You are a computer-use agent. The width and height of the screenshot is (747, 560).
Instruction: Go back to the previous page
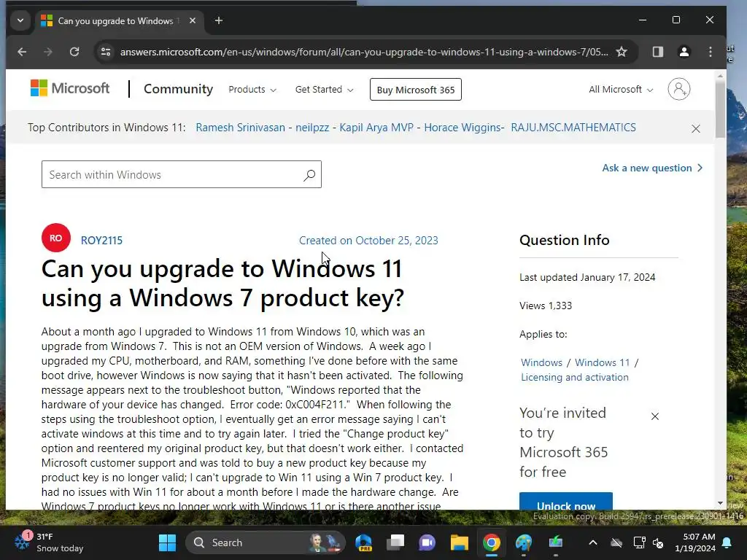click(22, 52)
